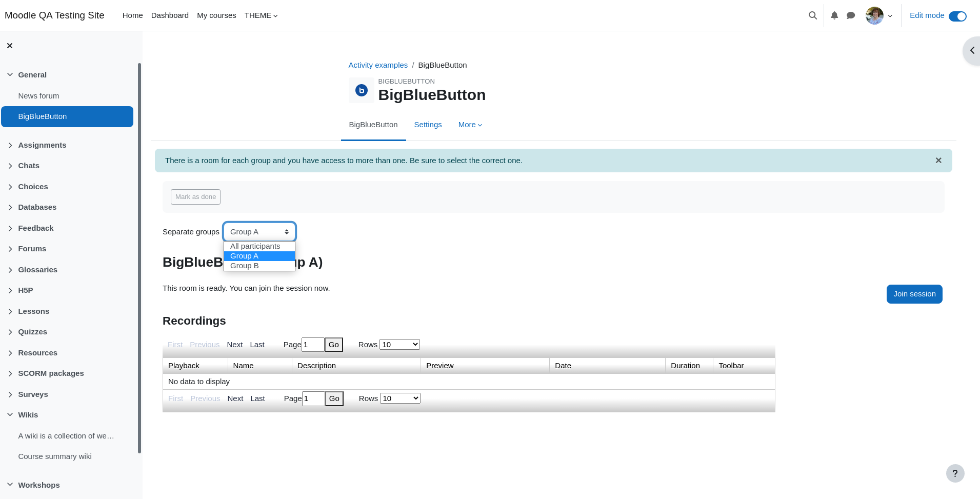Screen dimensions: 980x499
Task: Click Mark as done button
Action: coord(195,197)
